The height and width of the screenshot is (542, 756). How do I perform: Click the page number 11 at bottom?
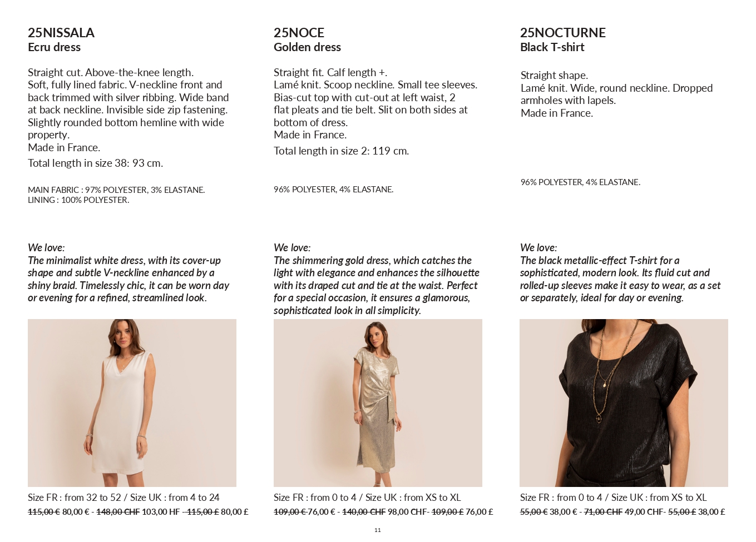click(x=378, y=530)
